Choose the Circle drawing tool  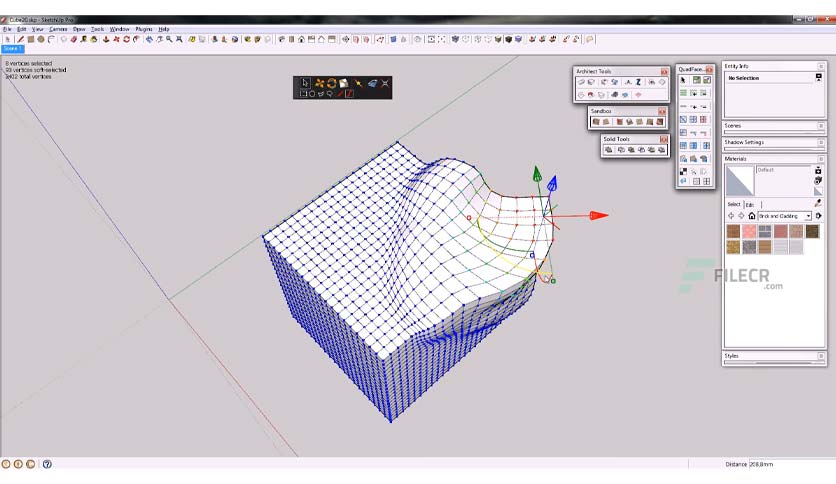pyautogui.click(x=41, y=39)
